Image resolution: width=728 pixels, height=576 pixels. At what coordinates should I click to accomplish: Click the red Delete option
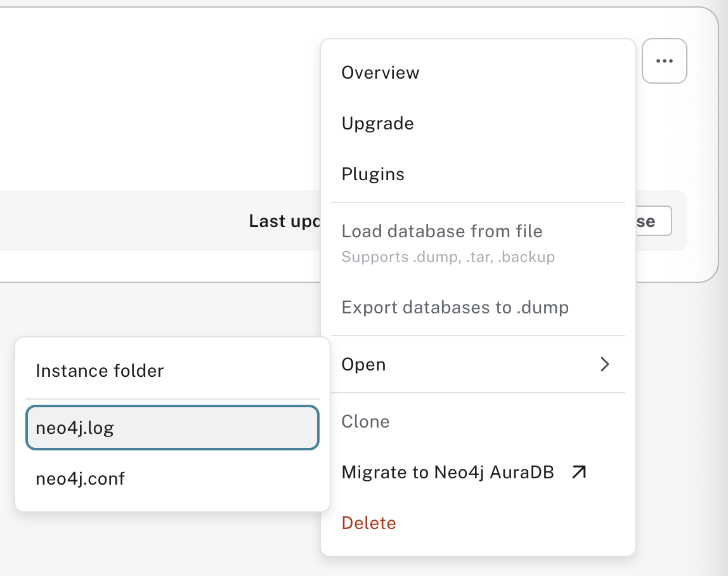pos(368,523)
